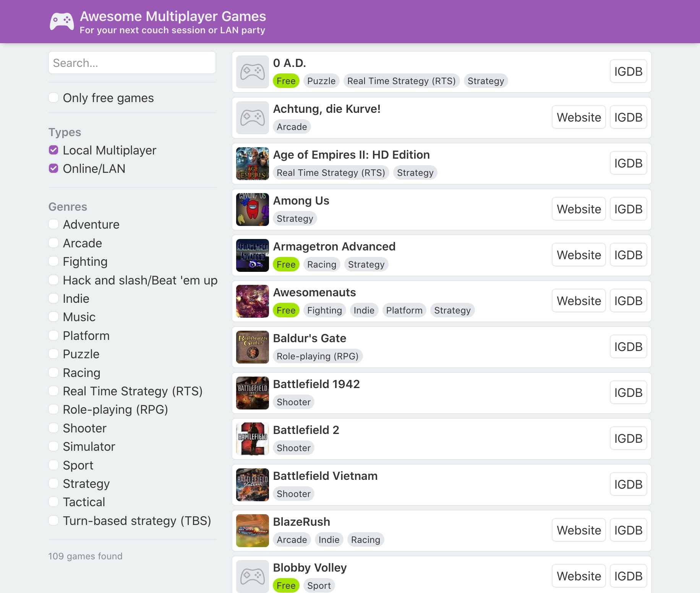700x593 pixels.
Task: Open the IGDB link for 0 A.D.
Action: click(x=628, y=71)
